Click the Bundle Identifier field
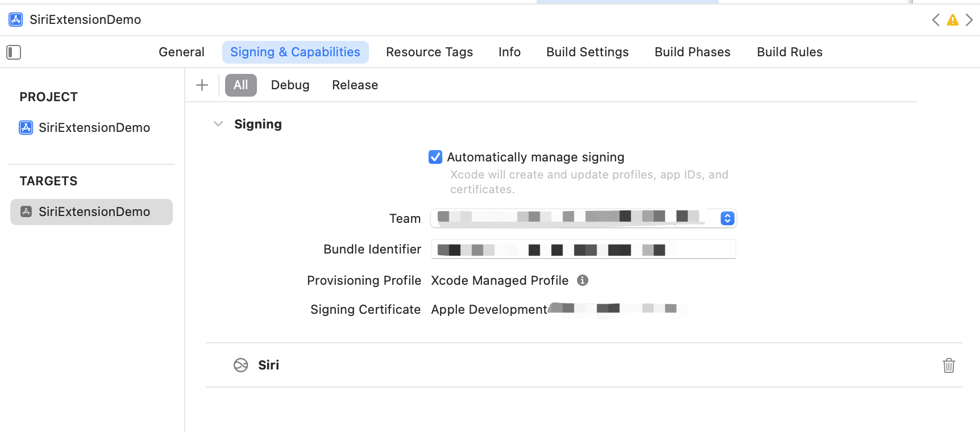980x432 pixels. click(584, 249)
